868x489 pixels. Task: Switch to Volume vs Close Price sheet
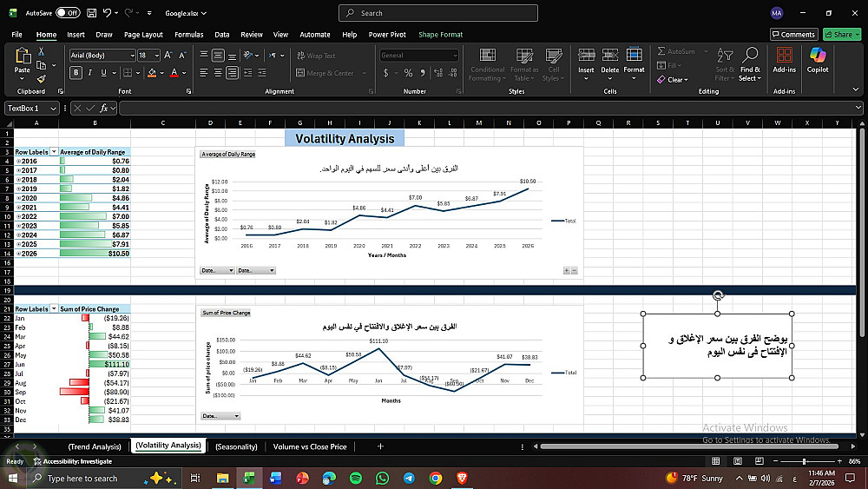(x=310, y=446)
